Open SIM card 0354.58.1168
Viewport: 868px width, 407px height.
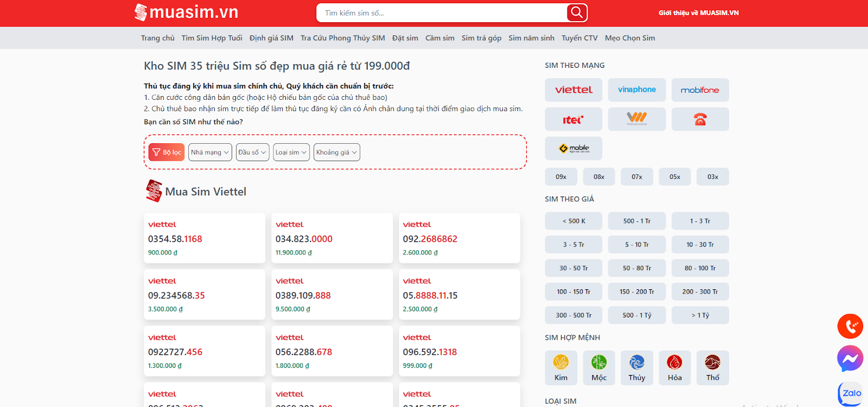[205, 238]
